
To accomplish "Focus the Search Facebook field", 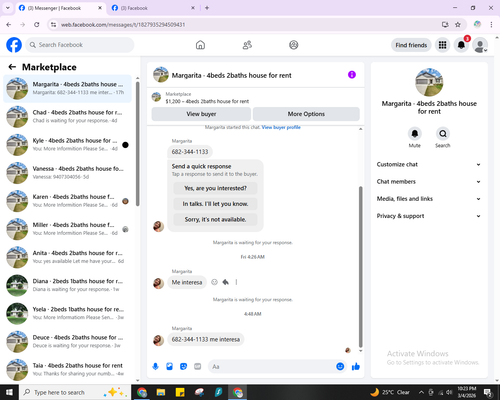I will click(80, 45).
